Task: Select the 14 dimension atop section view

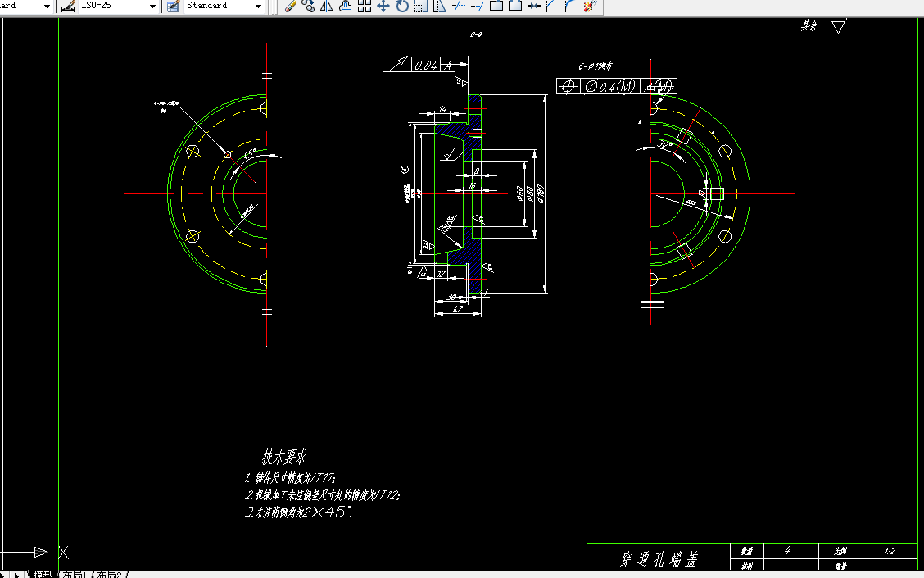Action: point(442,109)
